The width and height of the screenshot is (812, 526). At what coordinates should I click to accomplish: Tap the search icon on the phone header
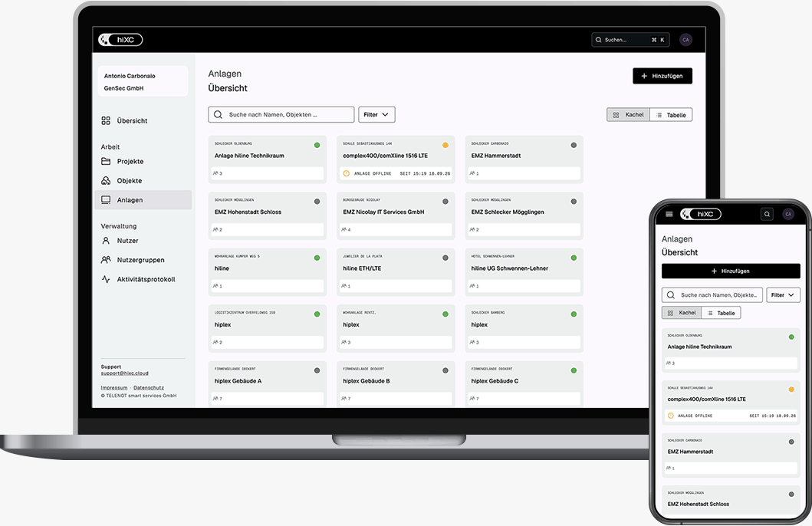click(767, 214)
